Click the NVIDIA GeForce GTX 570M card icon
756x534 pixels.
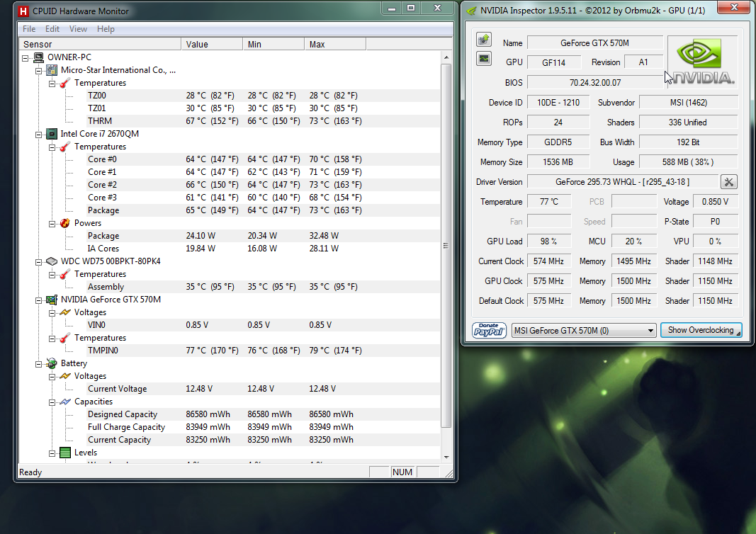point(52,300)
